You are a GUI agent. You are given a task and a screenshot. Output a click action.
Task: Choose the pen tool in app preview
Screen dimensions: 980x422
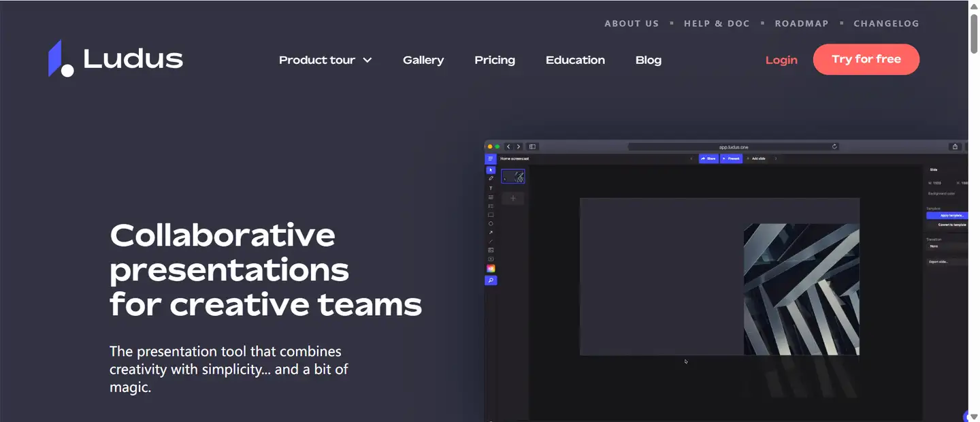pos(491,178)
